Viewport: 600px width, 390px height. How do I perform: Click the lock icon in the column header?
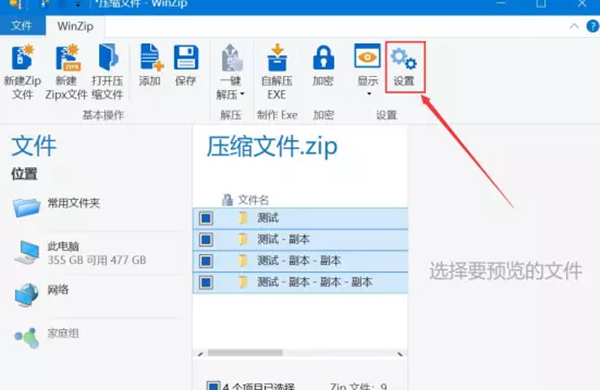pyautogui.click(x=227, y=199)
